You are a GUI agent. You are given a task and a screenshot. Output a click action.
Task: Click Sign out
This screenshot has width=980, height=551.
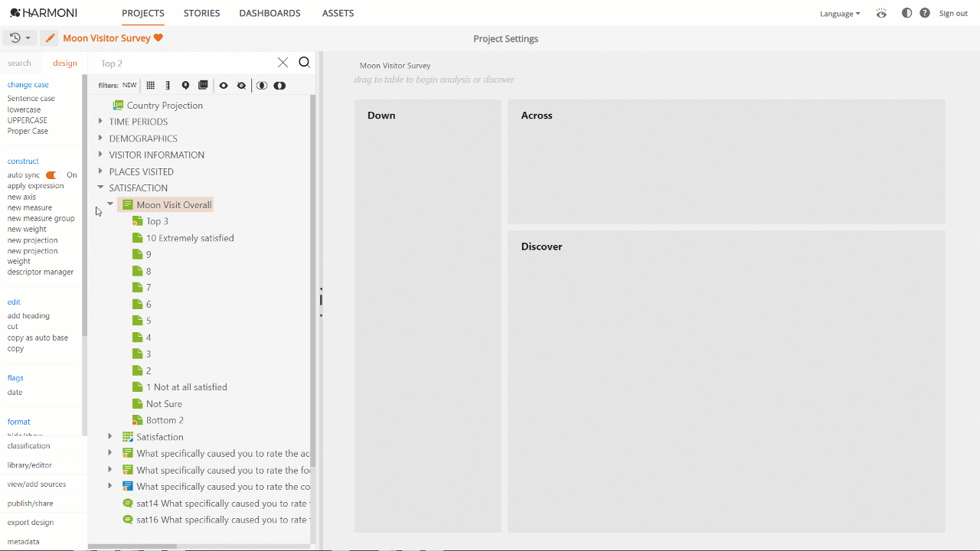pyautogui.click(x=953, y=14)
